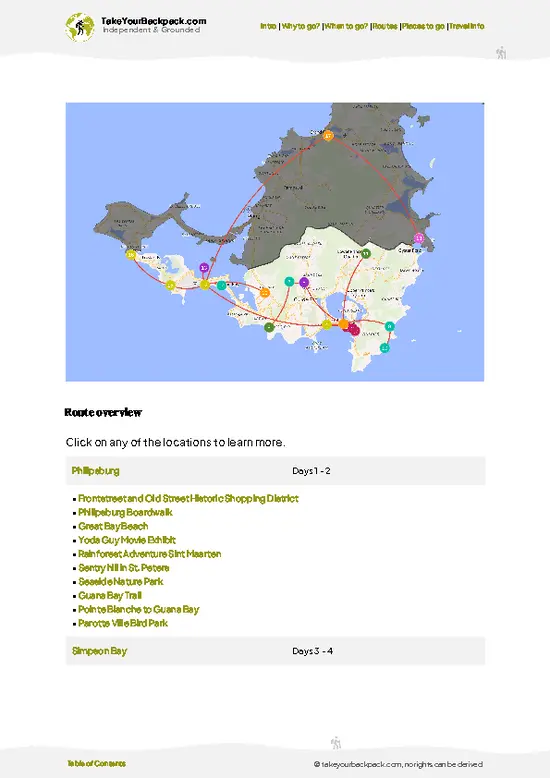This screenshot has width=550, height=778.
Task: Click the 'Independent & Grounded' tagline
Action: [151, 30]
